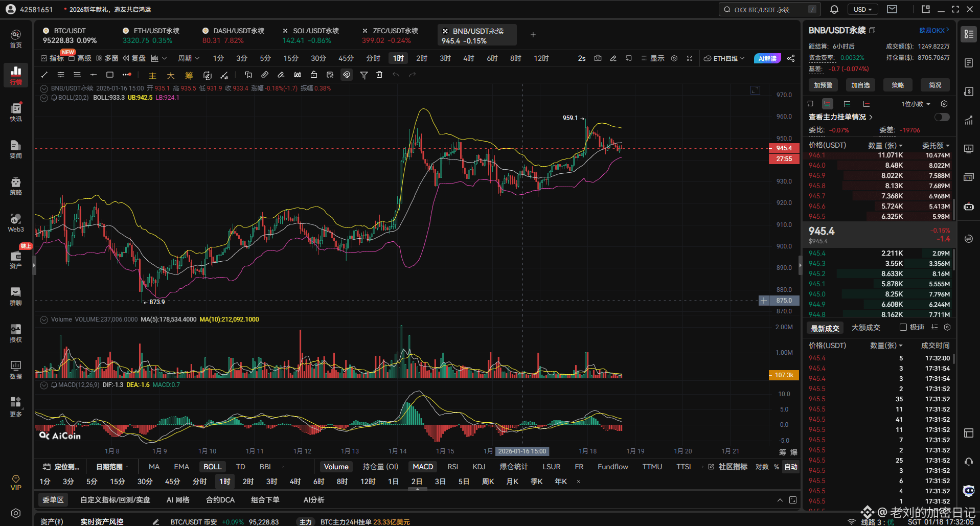This screenshot has width=980, height=526.
Task: Open the 欧易OKX exchange link
Action: click(x=934, y=30)
